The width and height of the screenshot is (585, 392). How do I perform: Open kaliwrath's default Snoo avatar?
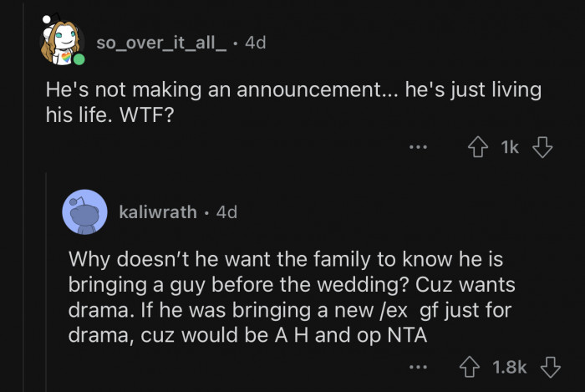(84, 212)
